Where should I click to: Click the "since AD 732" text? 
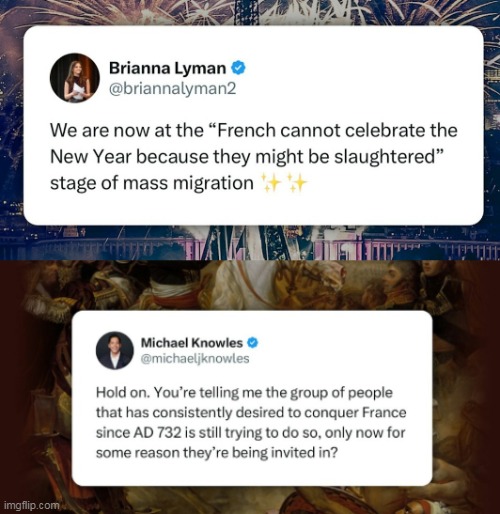click(138, 433)
